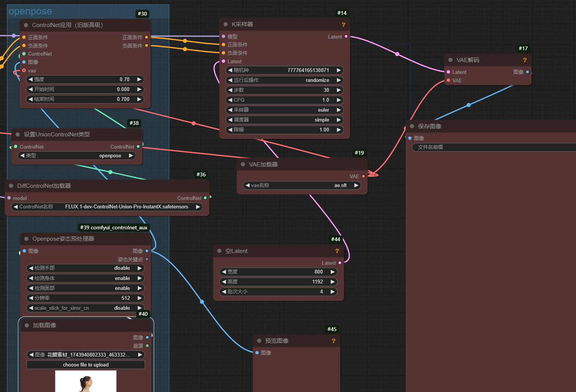Collapse the Openpose姿态预处理器 node via its title dot

click(27, 239)
